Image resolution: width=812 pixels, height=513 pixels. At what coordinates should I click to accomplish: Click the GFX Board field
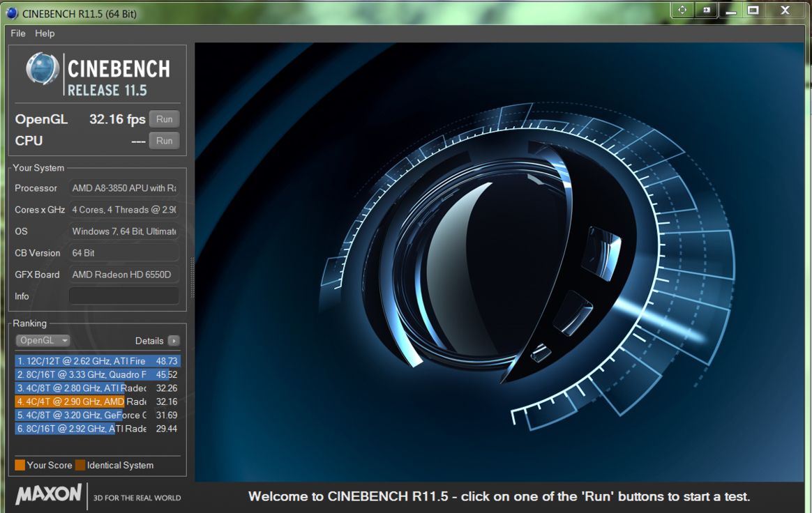pyautogui.click(x=123, y=275)
